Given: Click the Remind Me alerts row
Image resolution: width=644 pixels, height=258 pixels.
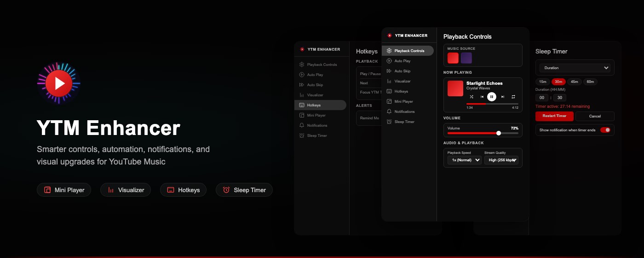Looking at the screenshot, I should pyautogui.click(x=369, y=118).
